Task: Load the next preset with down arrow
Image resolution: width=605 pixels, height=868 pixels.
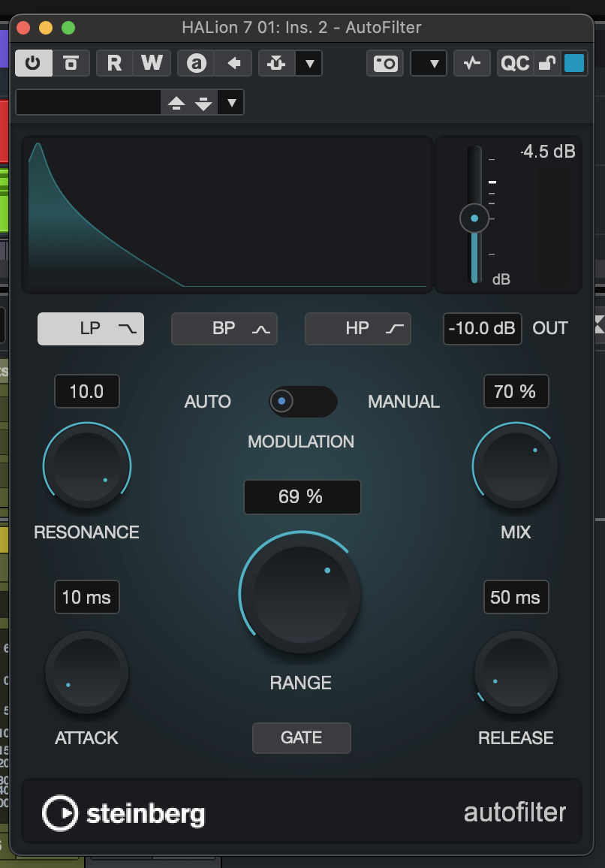Action: tap(204, 104)
